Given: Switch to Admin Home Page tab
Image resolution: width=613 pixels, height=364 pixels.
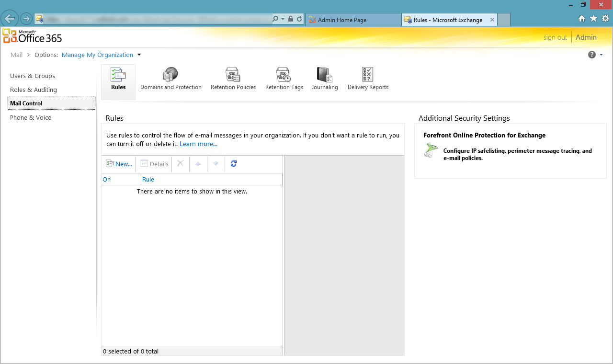Looking at the screenshot, I should [353, 20].
